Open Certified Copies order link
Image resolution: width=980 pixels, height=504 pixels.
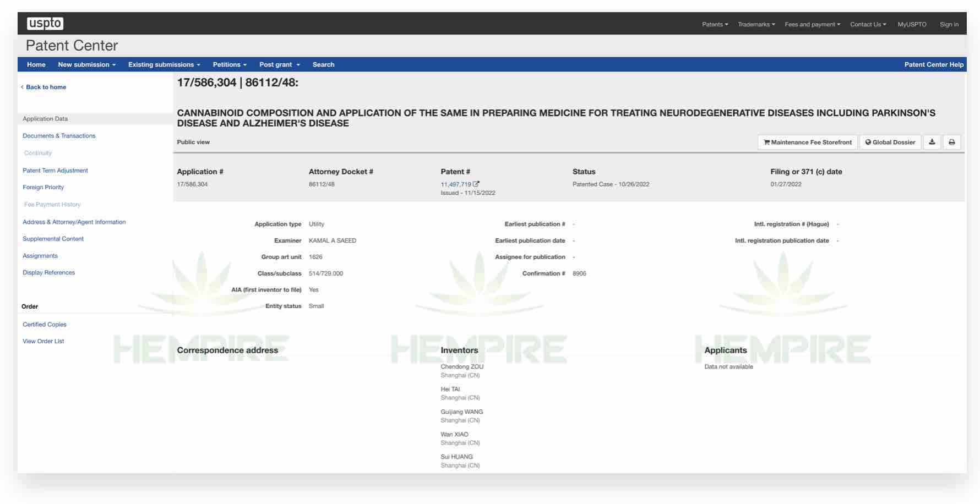(45, 325)
